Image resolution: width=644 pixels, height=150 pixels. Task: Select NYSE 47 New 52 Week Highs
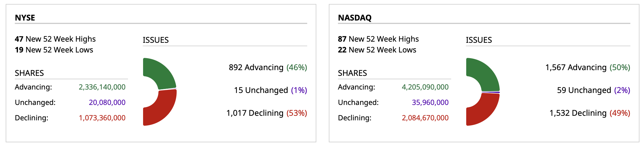tap(55, 39)
